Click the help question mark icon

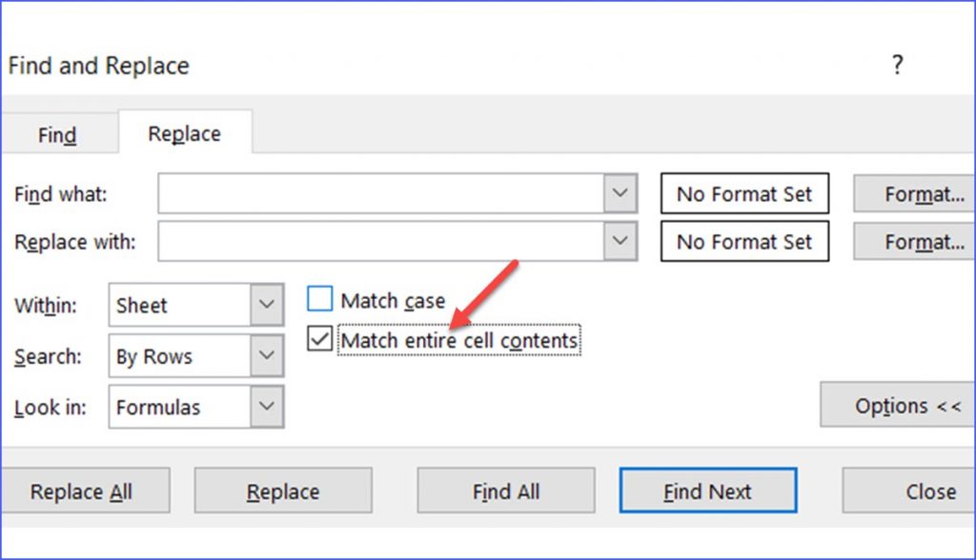[x=896, y=66]
